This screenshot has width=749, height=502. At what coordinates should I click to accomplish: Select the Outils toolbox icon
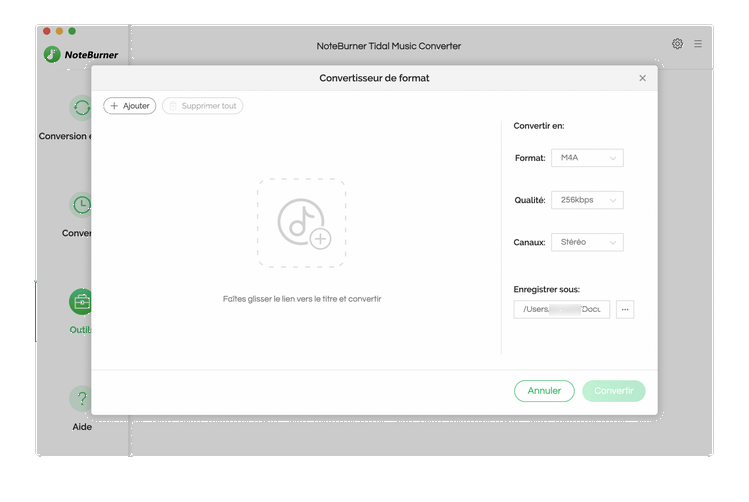pos(80,302)
